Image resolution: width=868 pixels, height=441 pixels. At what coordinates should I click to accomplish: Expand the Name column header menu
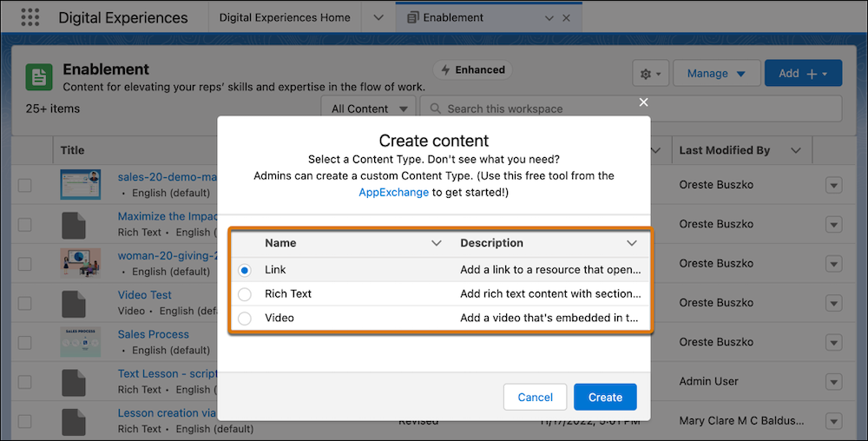coord(437,243)
